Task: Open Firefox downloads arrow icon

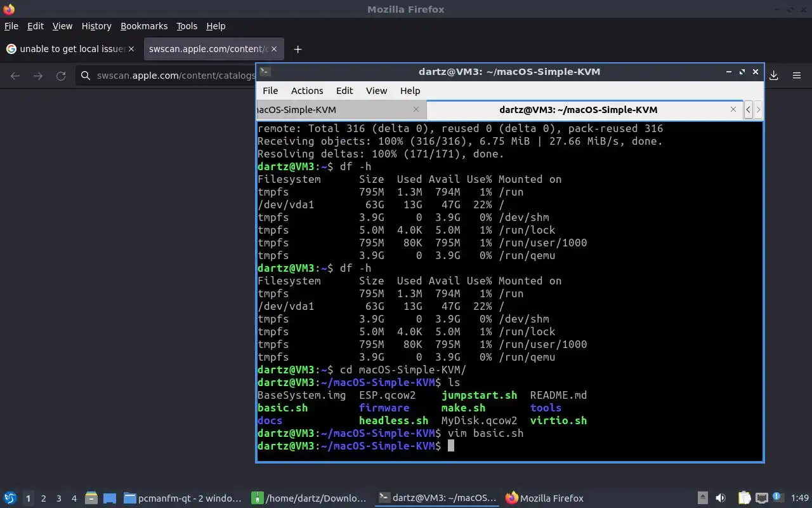Action: (x=774, y=76)
